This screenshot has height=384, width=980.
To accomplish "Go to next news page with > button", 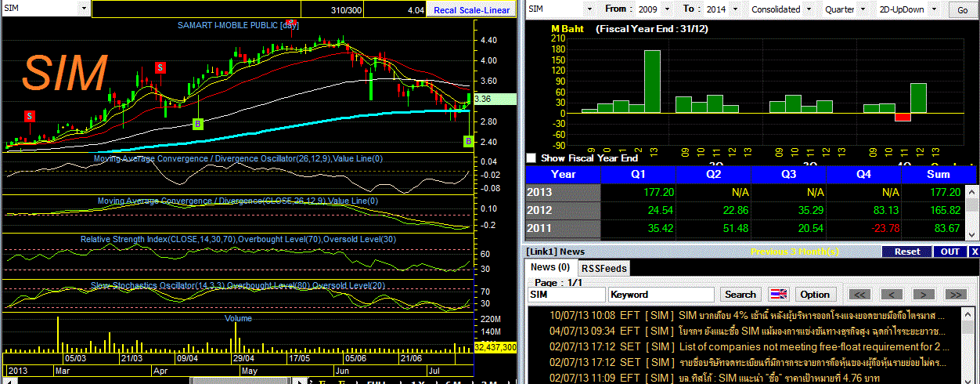I will coord(924,294).
